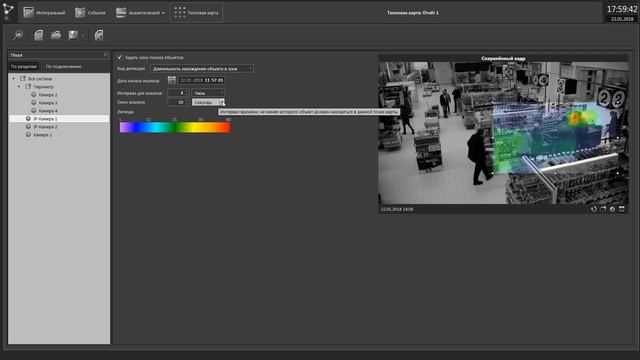Click the application logo icon

8,11
